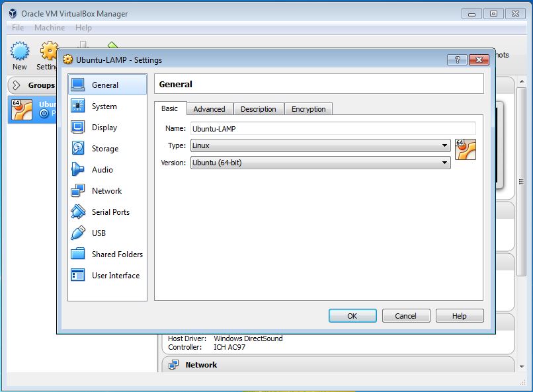Click scrollbar down arrow in main window
533x392 pixels.
point(522,366)
